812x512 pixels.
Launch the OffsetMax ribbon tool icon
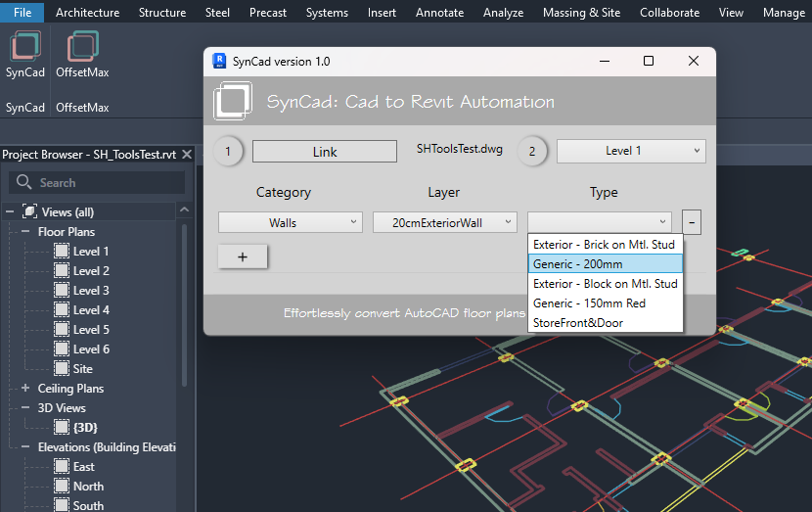82,46
